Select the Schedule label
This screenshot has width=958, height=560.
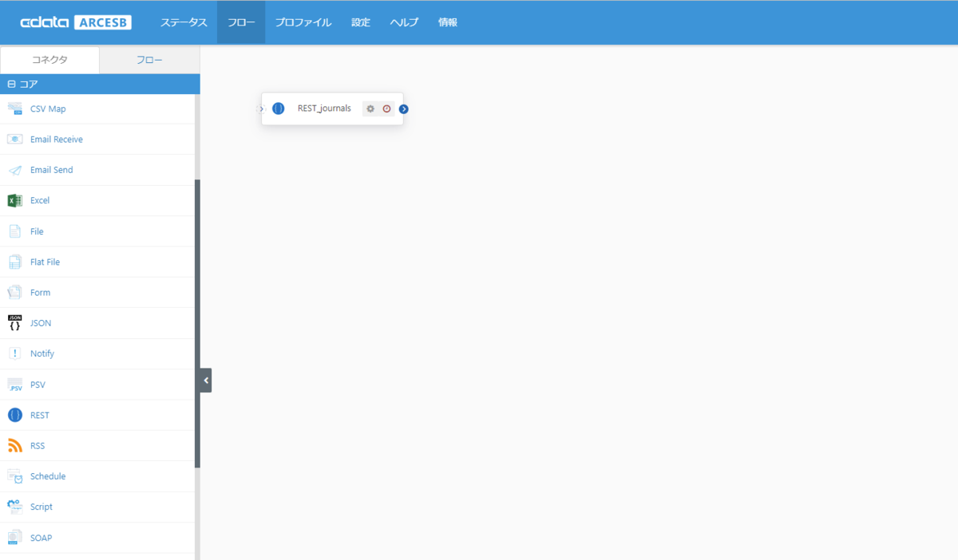click(48, 476)
